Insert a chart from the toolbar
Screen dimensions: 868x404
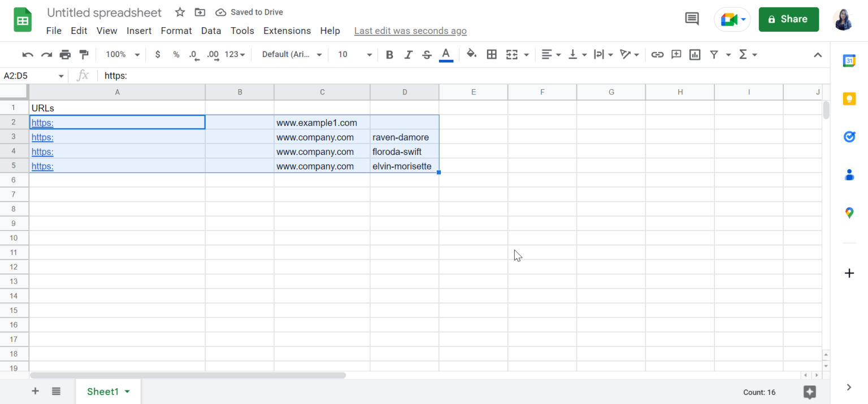click(695, 54)
